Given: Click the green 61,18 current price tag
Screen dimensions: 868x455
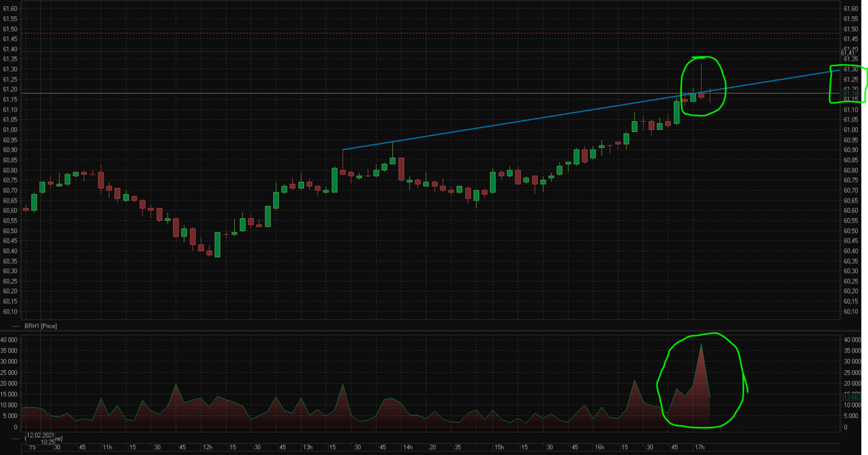Looking at the screenshot, I should 851,94.
